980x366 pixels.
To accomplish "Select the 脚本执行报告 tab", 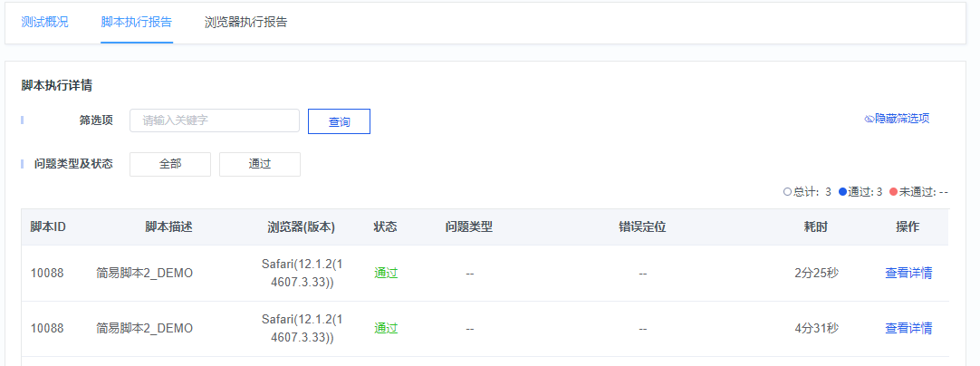I will click(x=136, y=22).
